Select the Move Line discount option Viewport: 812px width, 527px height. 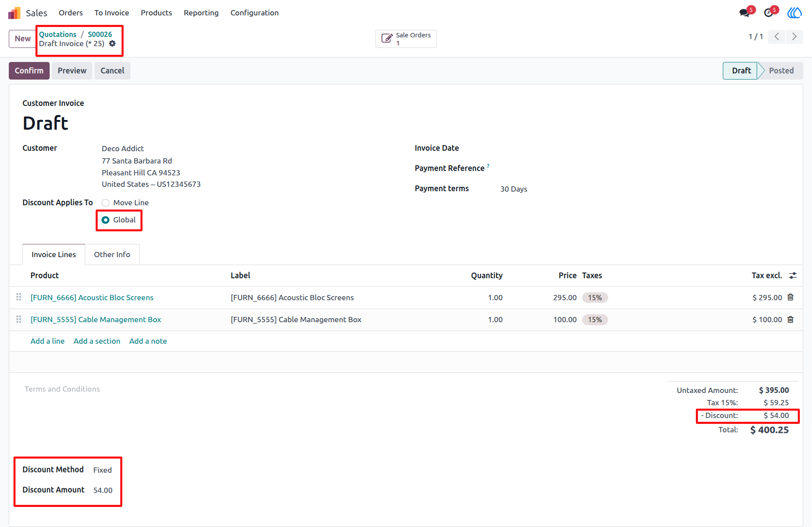pyautogui.click(x=105, y=203)
